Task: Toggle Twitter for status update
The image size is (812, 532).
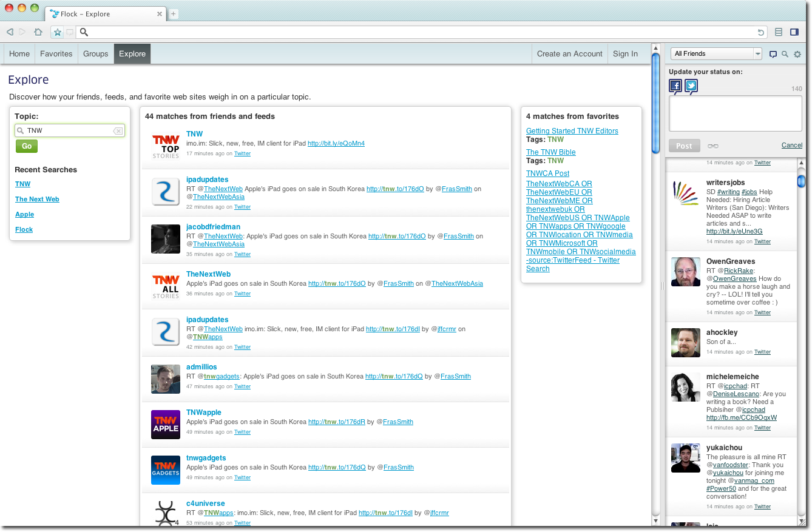Action: tap(691, 86)
